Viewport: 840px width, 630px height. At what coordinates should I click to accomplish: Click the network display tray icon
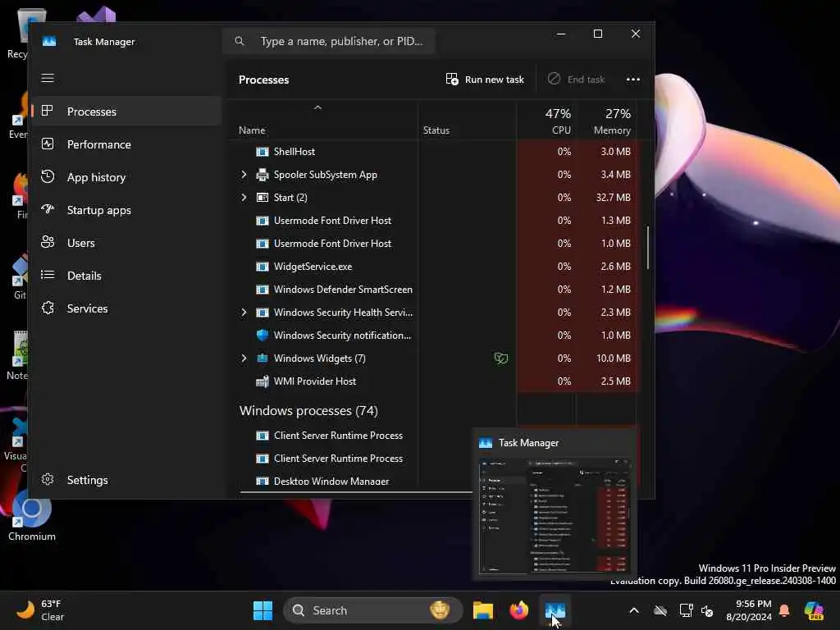[686, 610]
